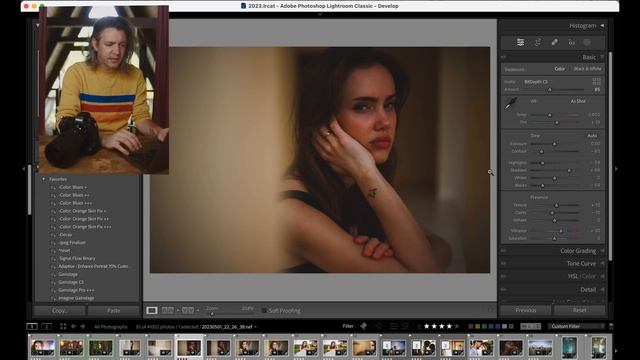
Task: Set filter rating to one star
Action: point(427,326)
